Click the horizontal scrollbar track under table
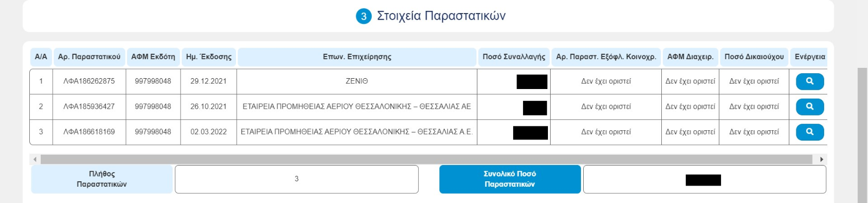Viewport: 868px width, 203px height. [x=426, y=159]
